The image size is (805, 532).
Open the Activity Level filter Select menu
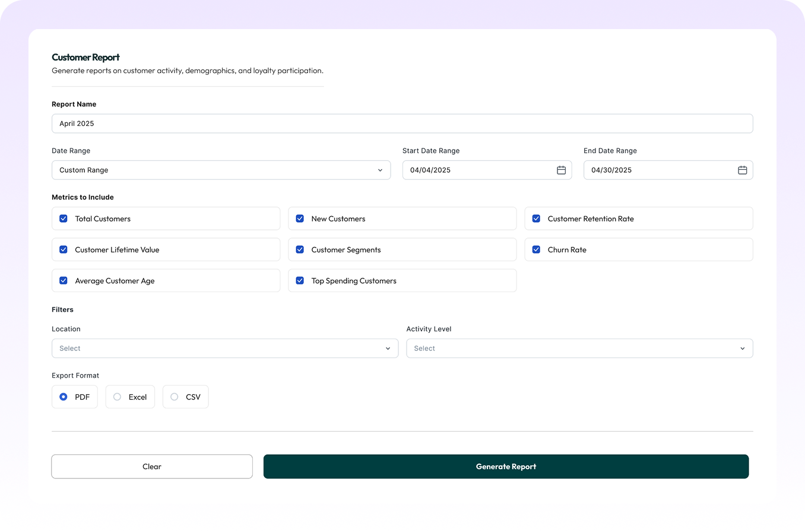579,348
